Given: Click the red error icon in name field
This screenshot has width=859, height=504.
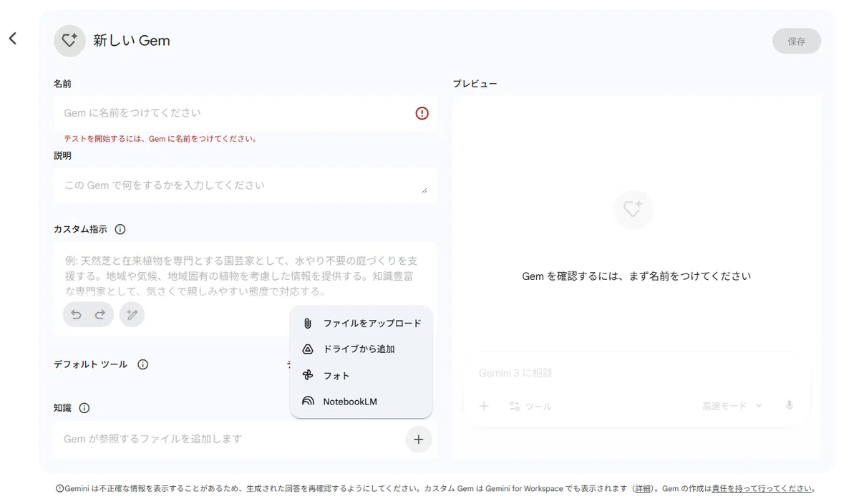Looking at the screenshot, I should coord(422,113).
